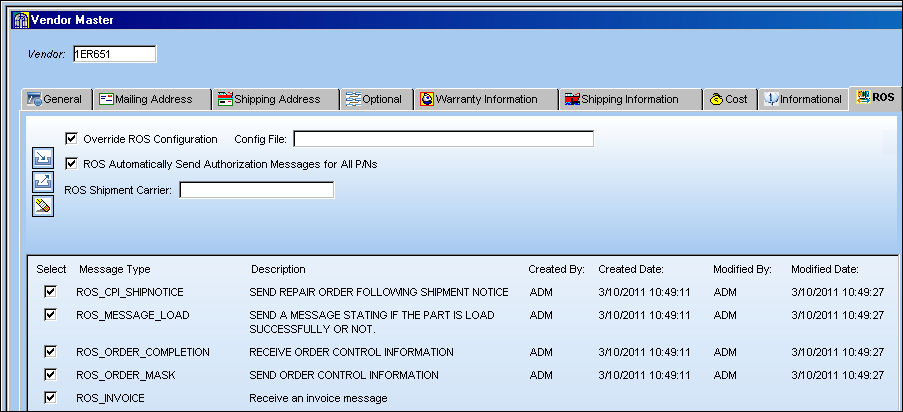View the Informational tab
The image size is (903, 412).
pyautogui.click(x=803, y=99)
